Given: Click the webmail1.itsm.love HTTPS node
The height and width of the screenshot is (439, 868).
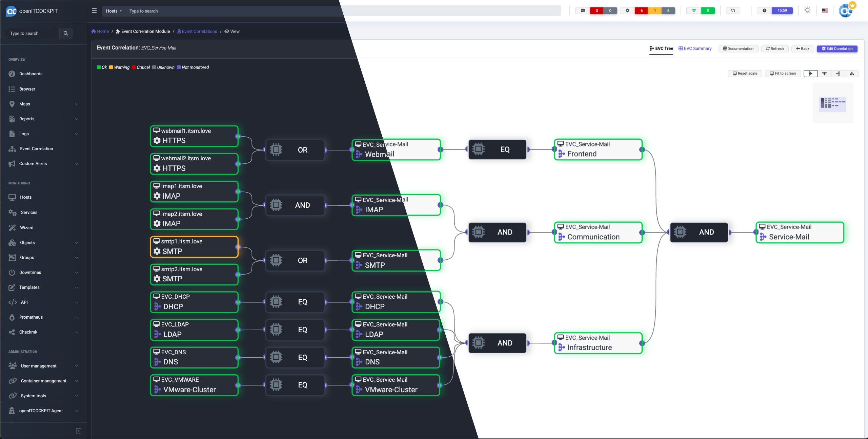Looking at the screenshot, I should coord(194,136).
